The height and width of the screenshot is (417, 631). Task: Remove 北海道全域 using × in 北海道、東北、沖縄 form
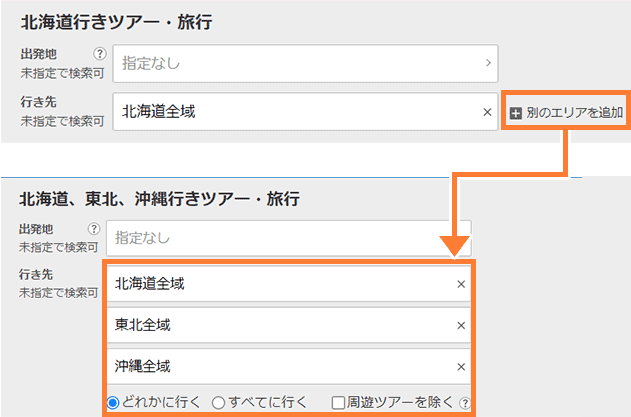click(461, 284)
